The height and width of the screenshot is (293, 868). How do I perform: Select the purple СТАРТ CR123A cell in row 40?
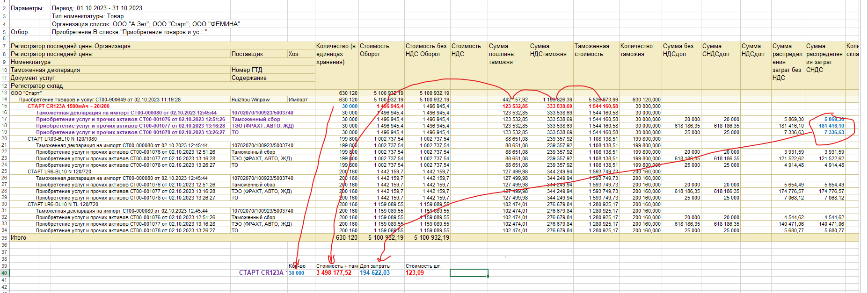(261, 273)
